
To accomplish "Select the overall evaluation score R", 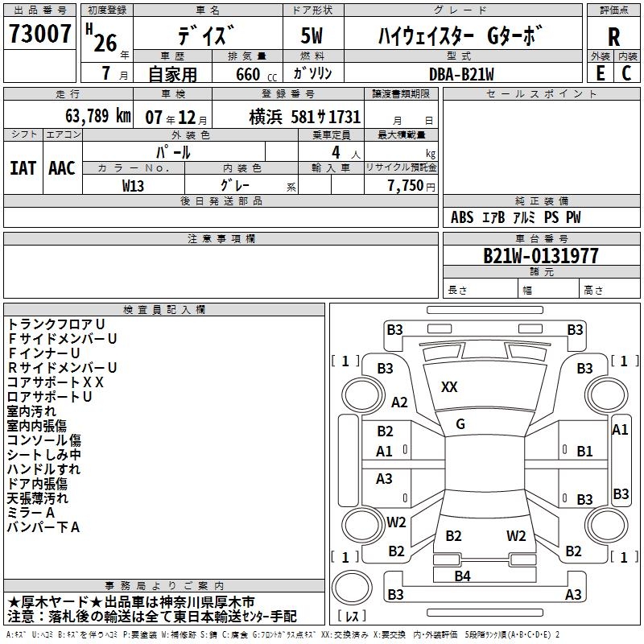I will coord(614,37).
